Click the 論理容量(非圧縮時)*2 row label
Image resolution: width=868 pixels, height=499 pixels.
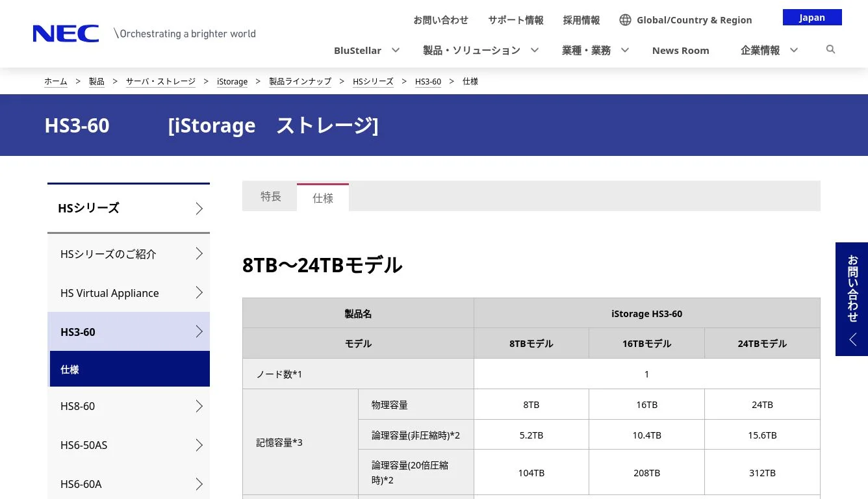pyautogui.click(x=416, y=435)
